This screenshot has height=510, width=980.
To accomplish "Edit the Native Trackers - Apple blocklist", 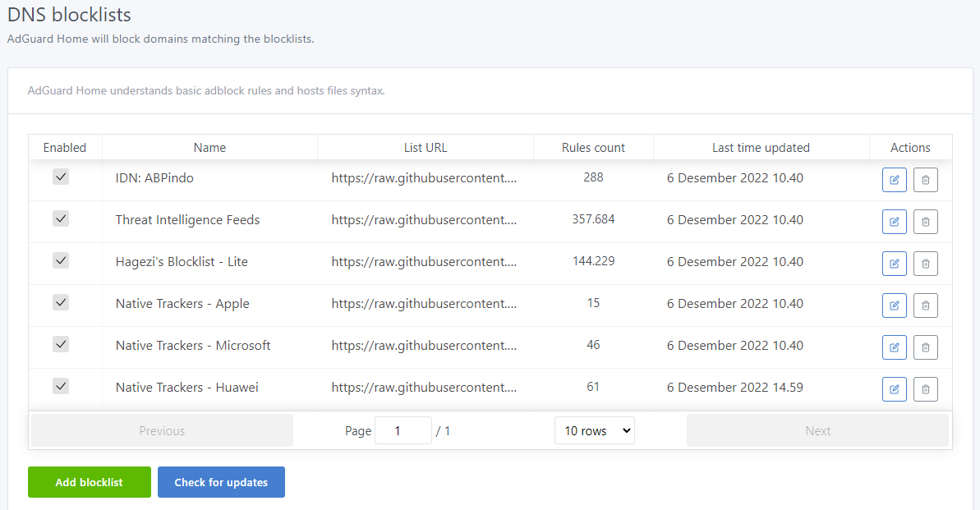I will (894, 305).
